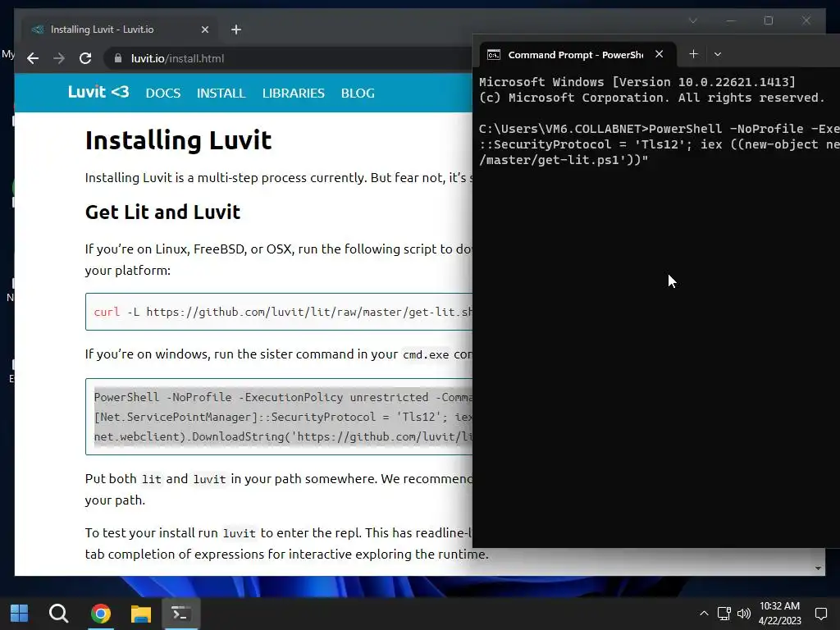Open the LIBRARIES page
The image size is (840, 630).
coord(293,94)
